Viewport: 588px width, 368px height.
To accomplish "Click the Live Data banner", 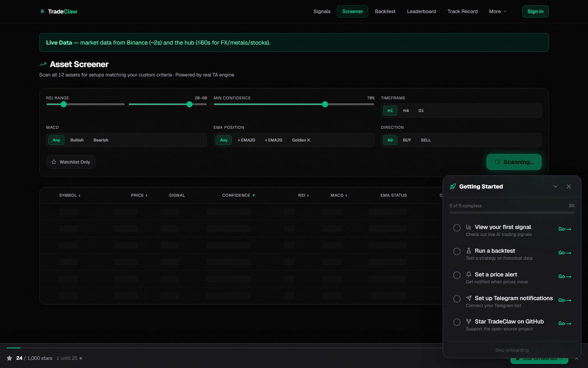I will pos(294,43).
